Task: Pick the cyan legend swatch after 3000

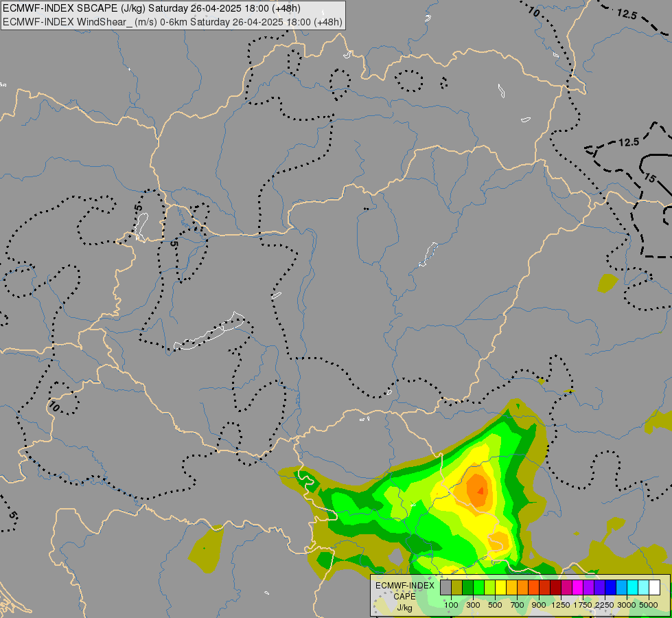Action: (x=633, y=588)
